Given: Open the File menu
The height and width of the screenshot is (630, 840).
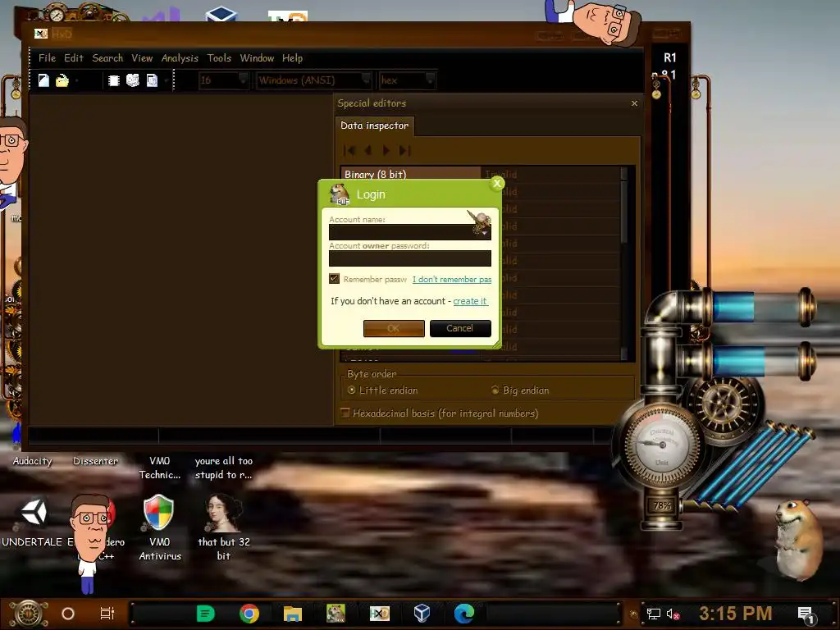Looking at the screenshot, I should pos(47,58).
